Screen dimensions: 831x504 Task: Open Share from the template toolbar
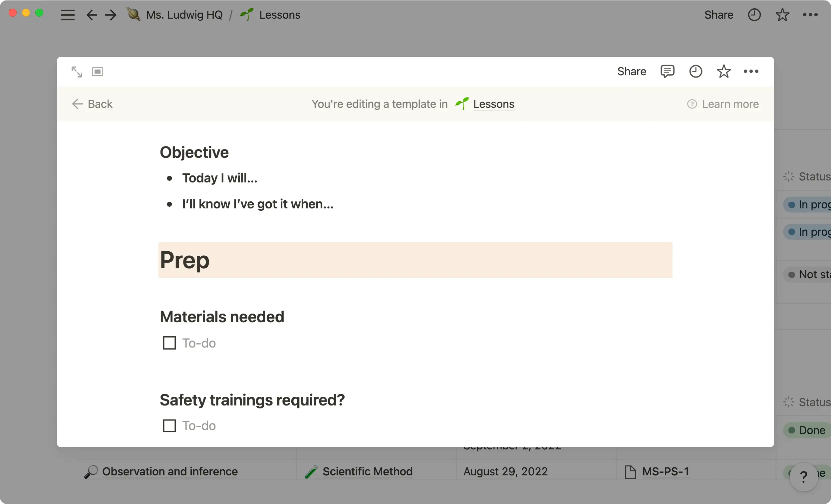(x=631, y=71)
